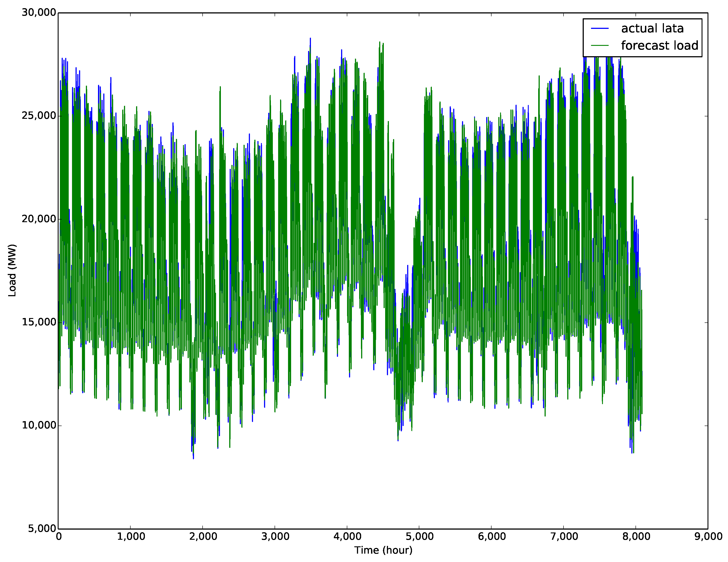The height and width of the screenshot is (562, 728).
Task: Click the 'Load (MW)' y-axis label
Action: [x=12, y=270]
